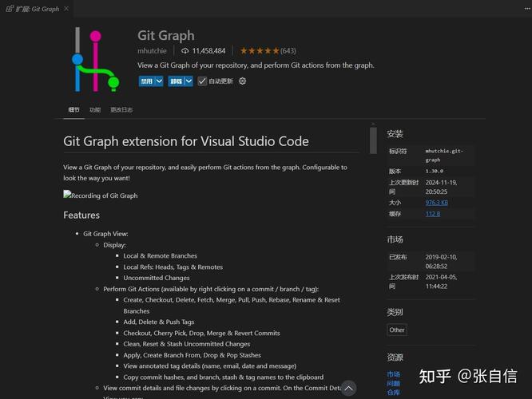Click the 禁用 disable button

pos(146,81)
